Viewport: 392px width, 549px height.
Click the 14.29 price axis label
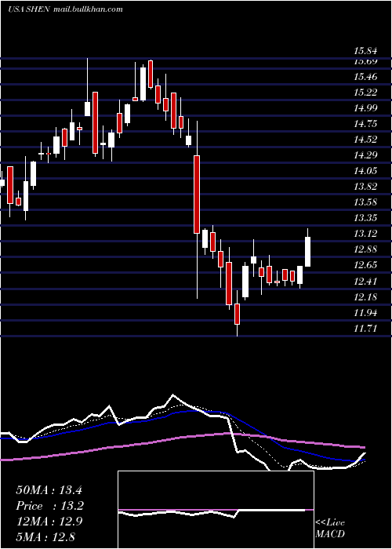point(365,155)
